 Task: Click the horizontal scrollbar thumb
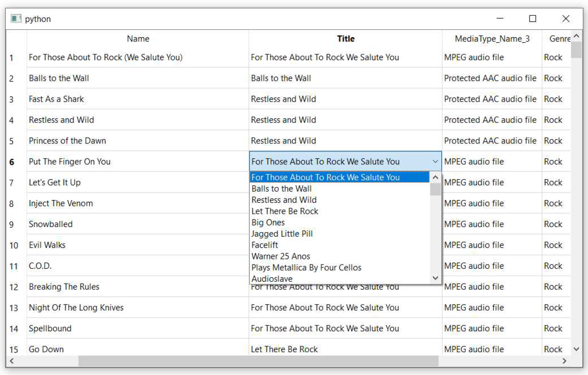point(258,361)
